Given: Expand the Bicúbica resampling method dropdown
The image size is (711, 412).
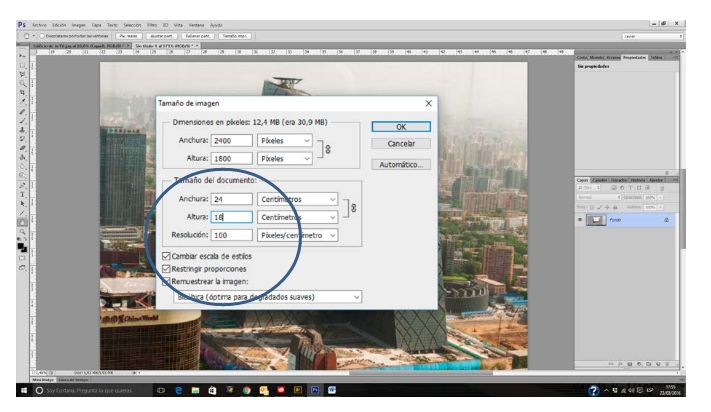Looking at the screenshot, I should pos(265,297).
